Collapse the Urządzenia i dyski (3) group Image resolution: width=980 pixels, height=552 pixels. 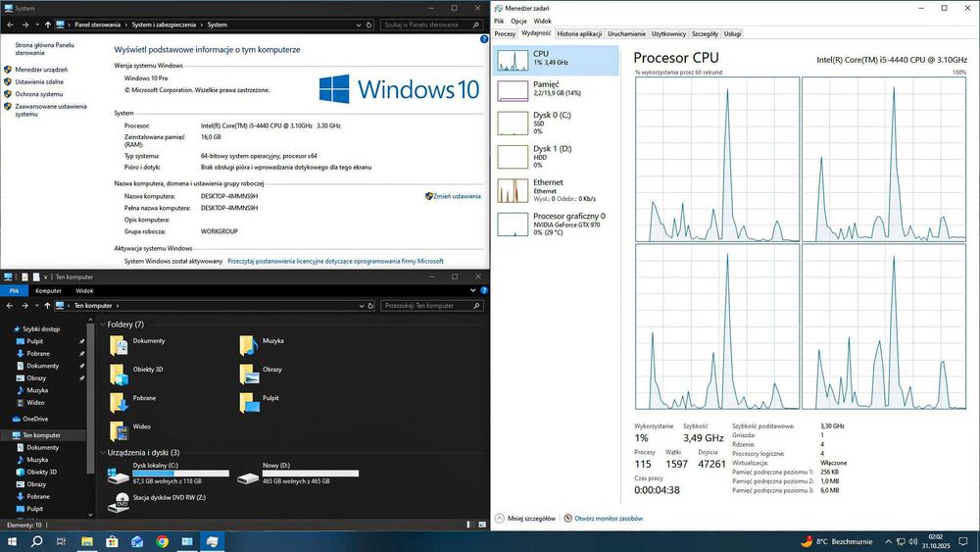[x=103, y=453]
